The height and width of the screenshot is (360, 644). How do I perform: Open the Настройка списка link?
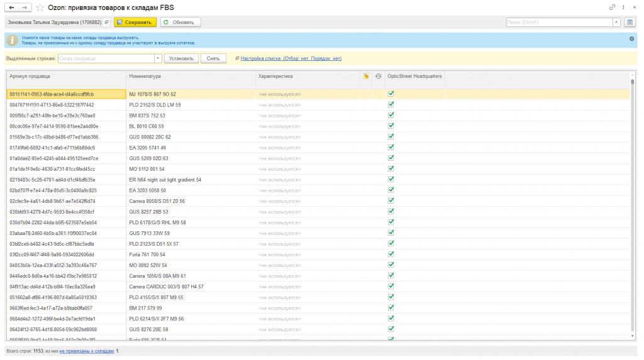(291, 58)
